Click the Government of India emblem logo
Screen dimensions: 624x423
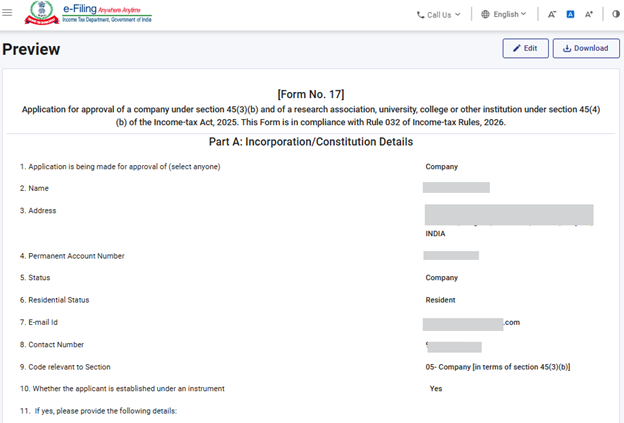tap(40, 14)
